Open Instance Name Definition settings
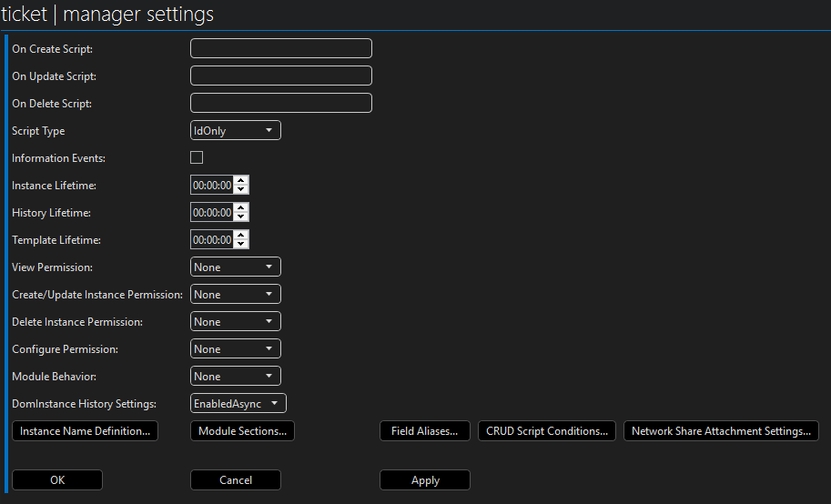This screenshot has height=504, width=831. click(x=85, y=431)
